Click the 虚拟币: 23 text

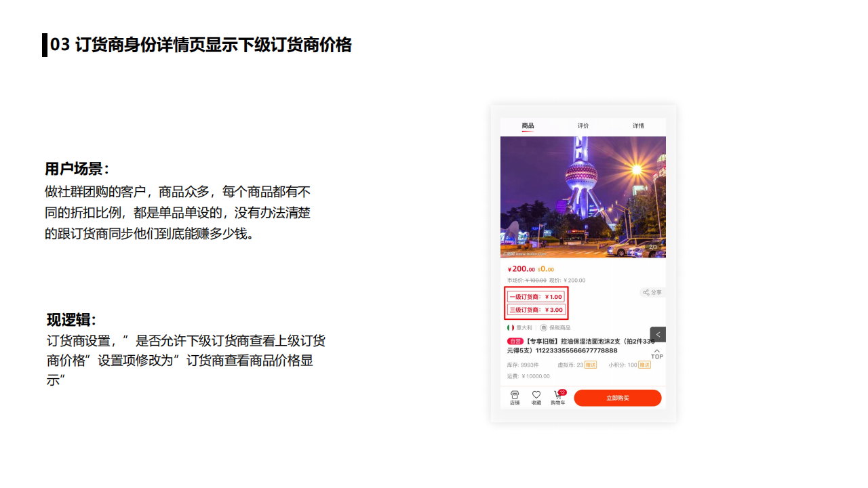coord(570,365)
